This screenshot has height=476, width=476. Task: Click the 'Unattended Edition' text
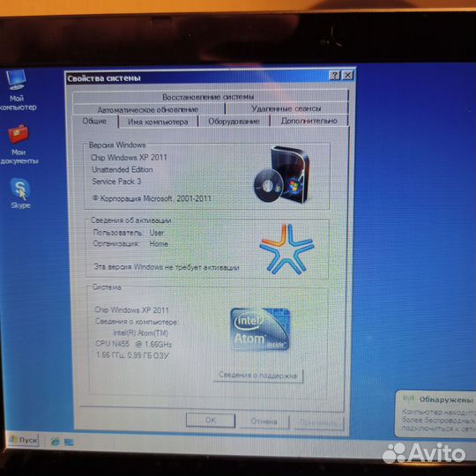click(x=123, y=169)
